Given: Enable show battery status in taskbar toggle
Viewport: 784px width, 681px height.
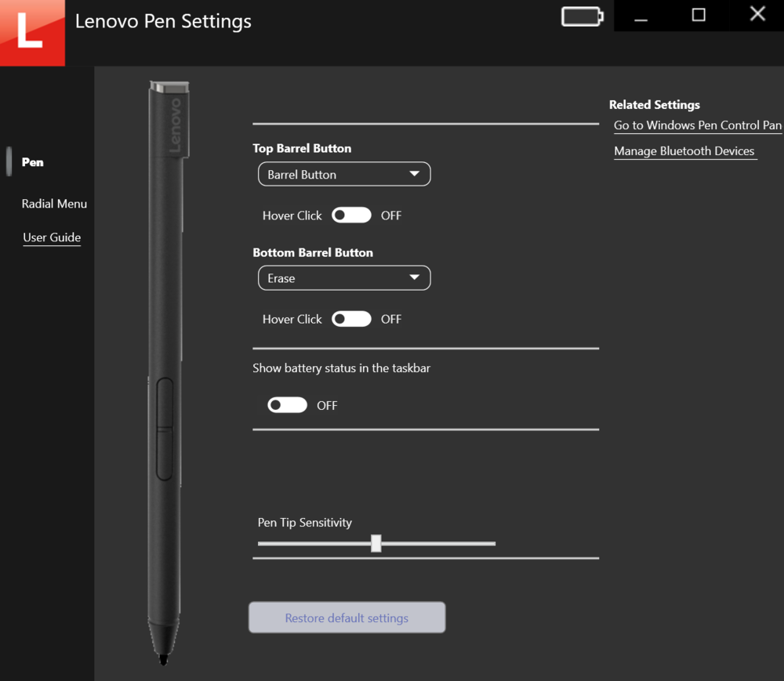Looking at the screenshot, I should [287, 404].
